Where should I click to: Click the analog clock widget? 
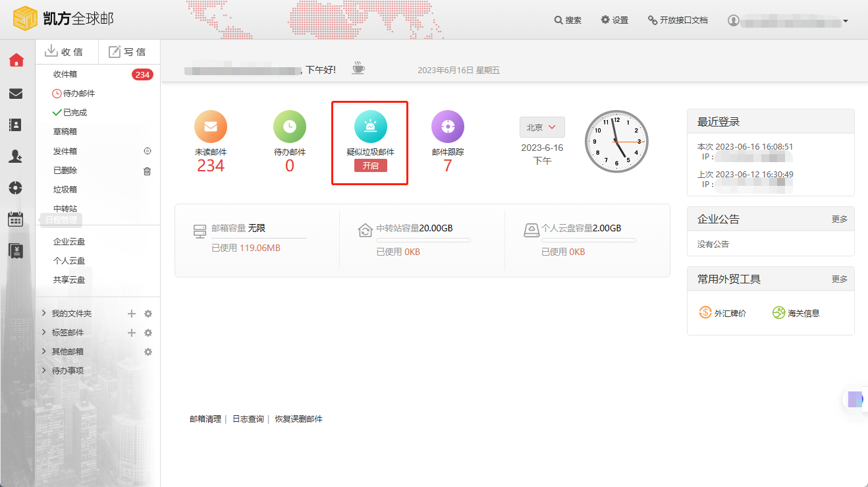tap(617, 142)
